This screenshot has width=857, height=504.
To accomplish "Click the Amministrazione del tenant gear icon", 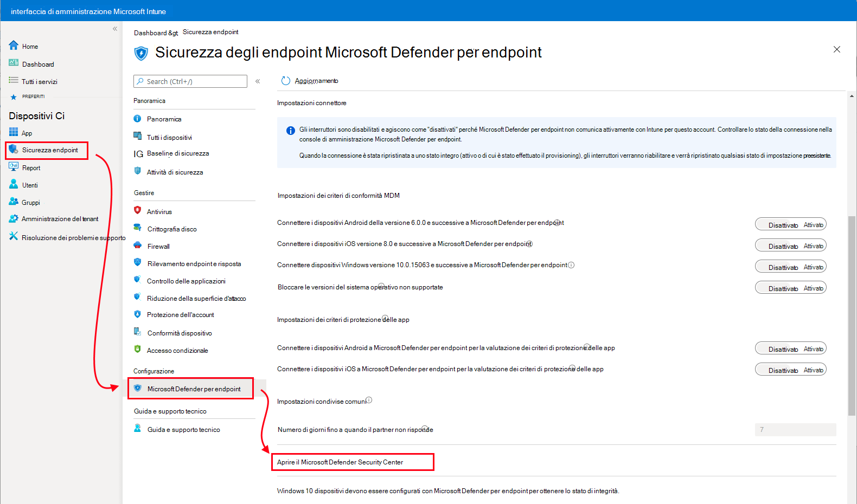I will 14,218.
